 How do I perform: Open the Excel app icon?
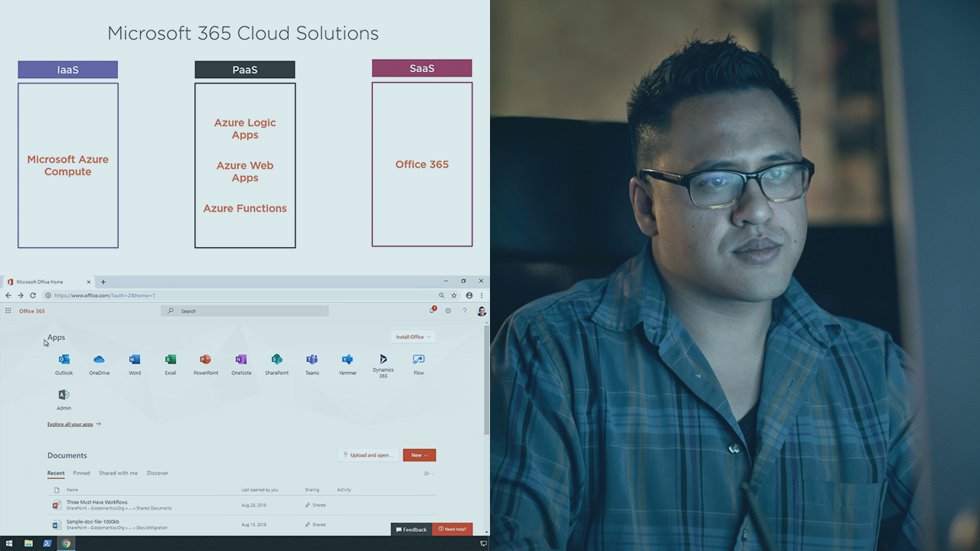(170, 360)
